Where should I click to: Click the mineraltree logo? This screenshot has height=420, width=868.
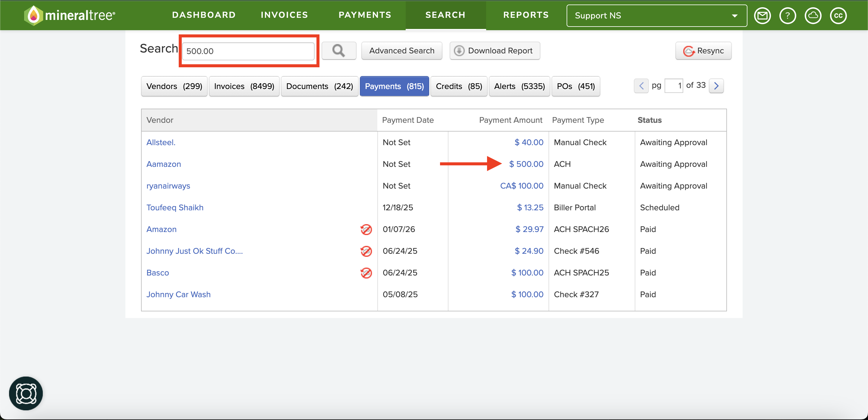tap(70, 15)
